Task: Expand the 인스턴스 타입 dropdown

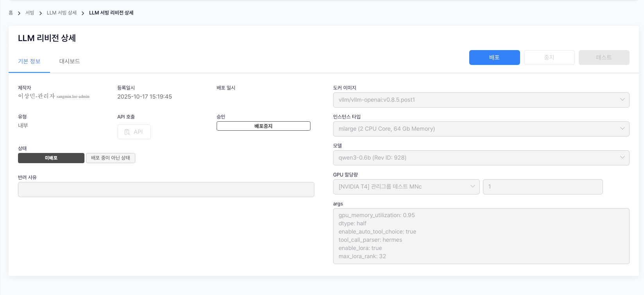Action: coord(481,129)
